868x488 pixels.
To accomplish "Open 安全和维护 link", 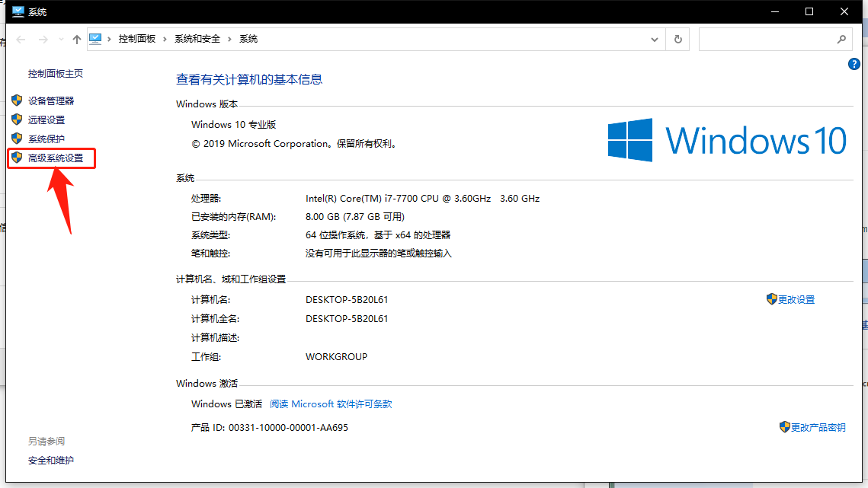I will [x=51, y=461].
